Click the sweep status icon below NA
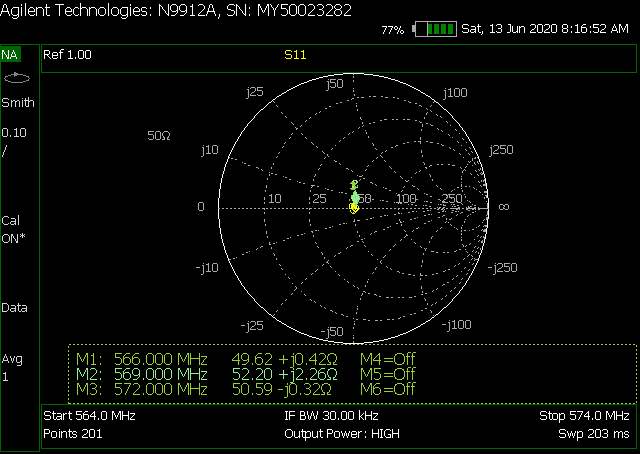The height and width of the screenshot is (454, 640). [17, 77]
